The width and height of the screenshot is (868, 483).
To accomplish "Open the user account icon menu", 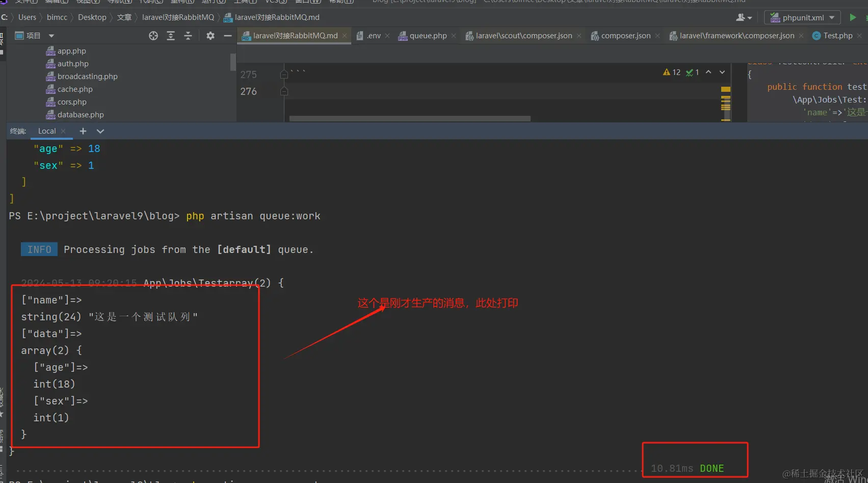I will pos(744,17).
